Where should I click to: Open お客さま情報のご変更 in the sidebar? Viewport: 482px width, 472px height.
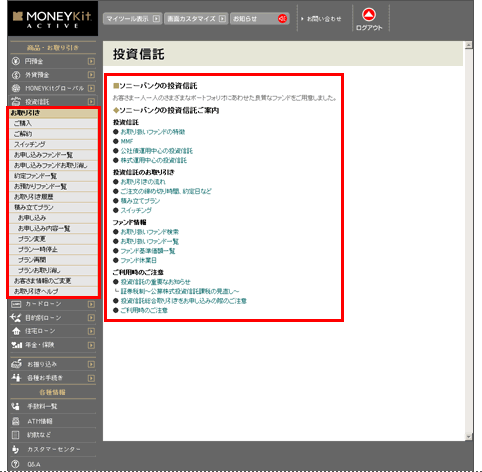click(53, 281)
